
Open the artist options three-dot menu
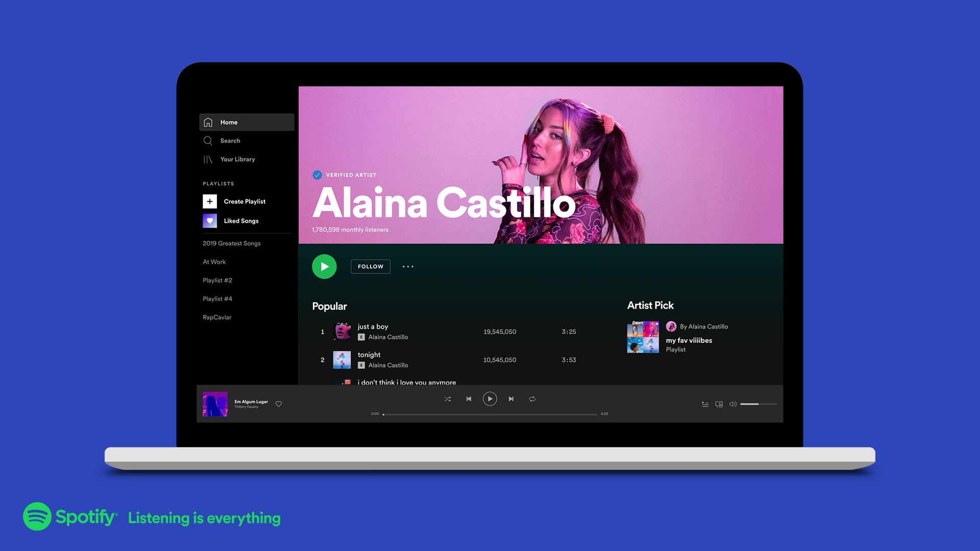coord(408,266)
